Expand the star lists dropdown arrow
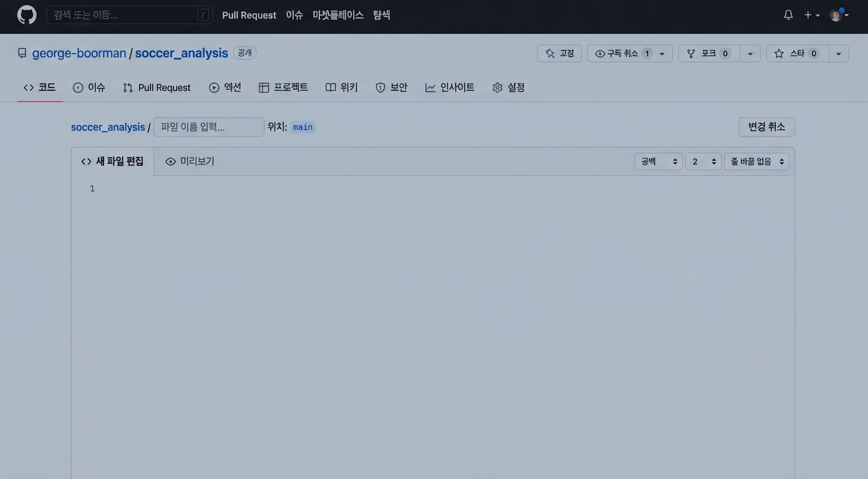868x479 pixels. pos(839,54)
